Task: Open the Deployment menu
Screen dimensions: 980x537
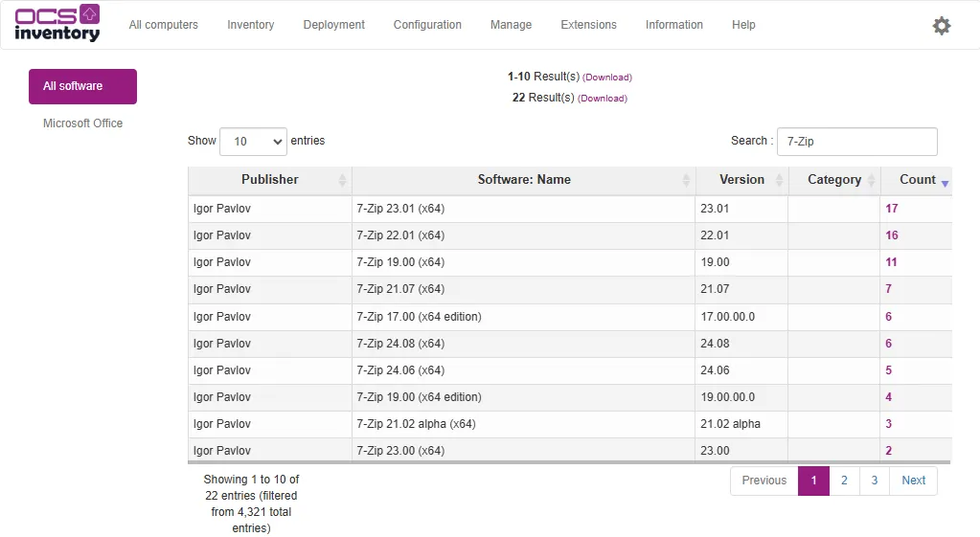Action: click(x=333, y=25)
